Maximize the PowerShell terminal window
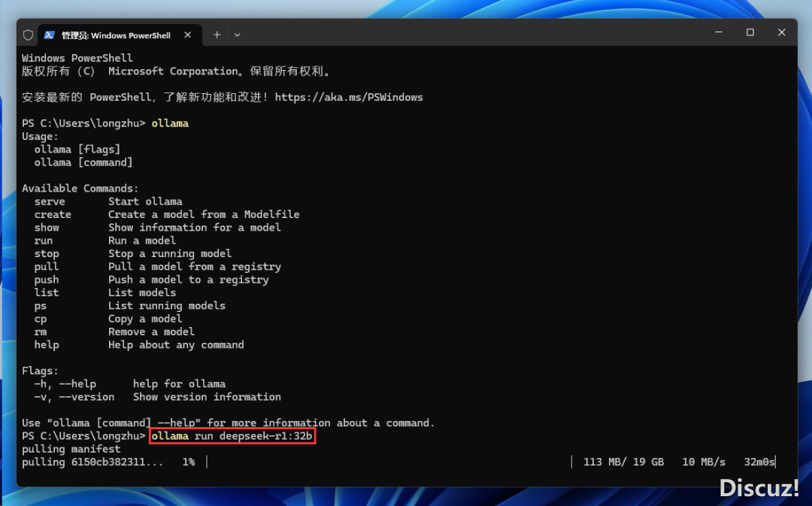 [750, 32]
